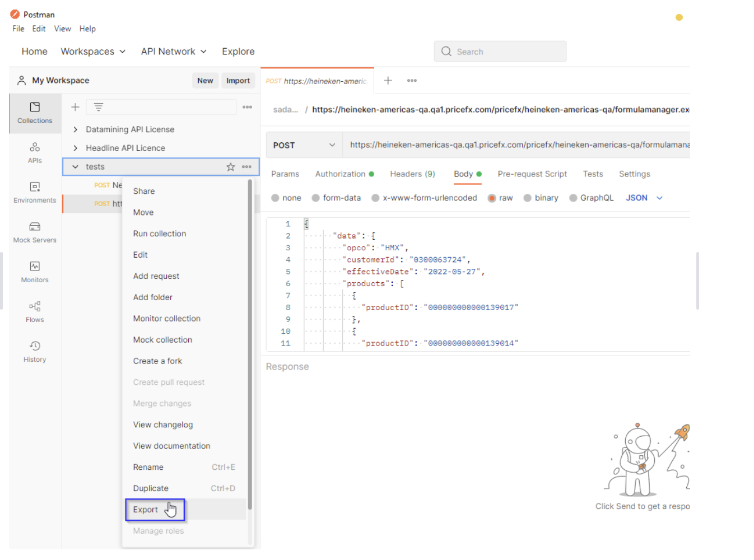Open the Help menu
This screenshot has width=754, height=560.
click(x=87, y=29)
